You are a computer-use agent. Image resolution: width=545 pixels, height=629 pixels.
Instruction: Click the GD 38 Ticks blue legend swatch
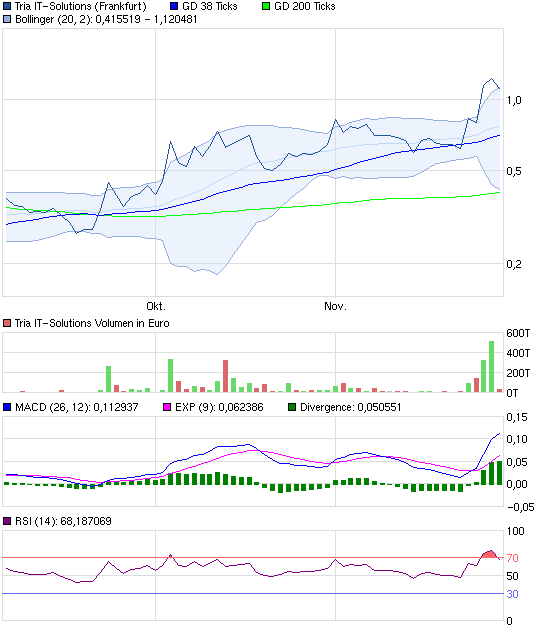click(174, 6)
